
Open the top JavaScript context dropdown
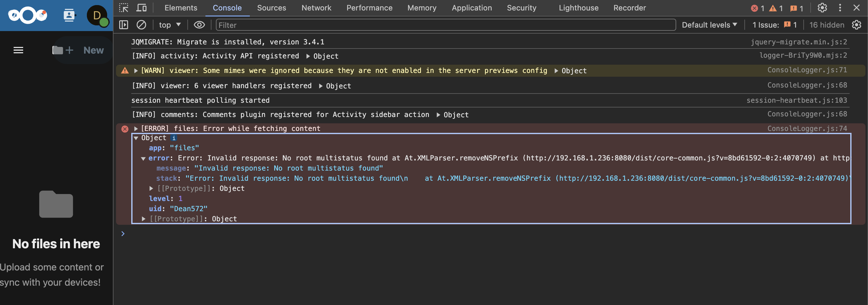tap(170, 25)
